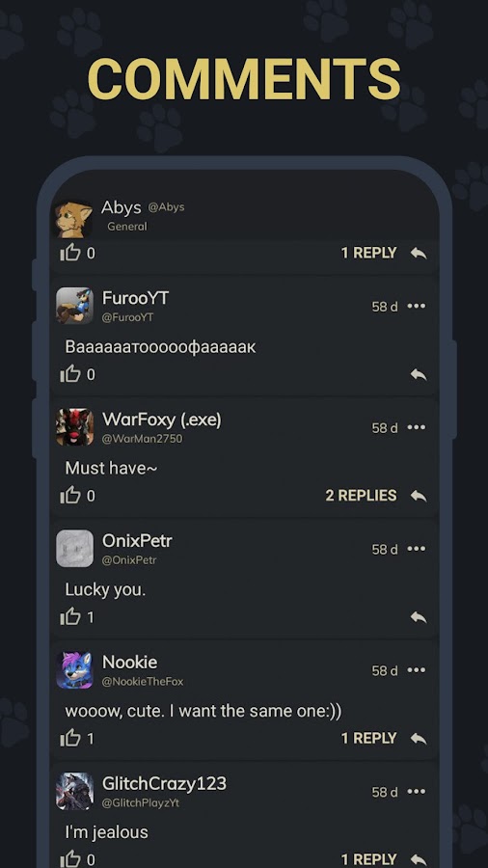The image size is (488, 868).
Task: Like Nookie's comment using thumbs-up icon
Action: click(x=70, y=738)
